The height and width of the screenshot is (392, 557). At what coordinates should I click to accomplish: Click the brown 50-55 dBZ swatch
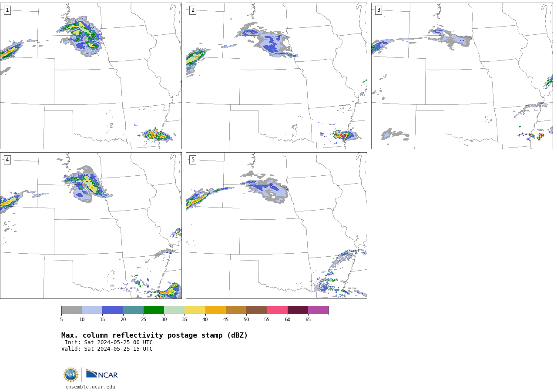point(256,310)
